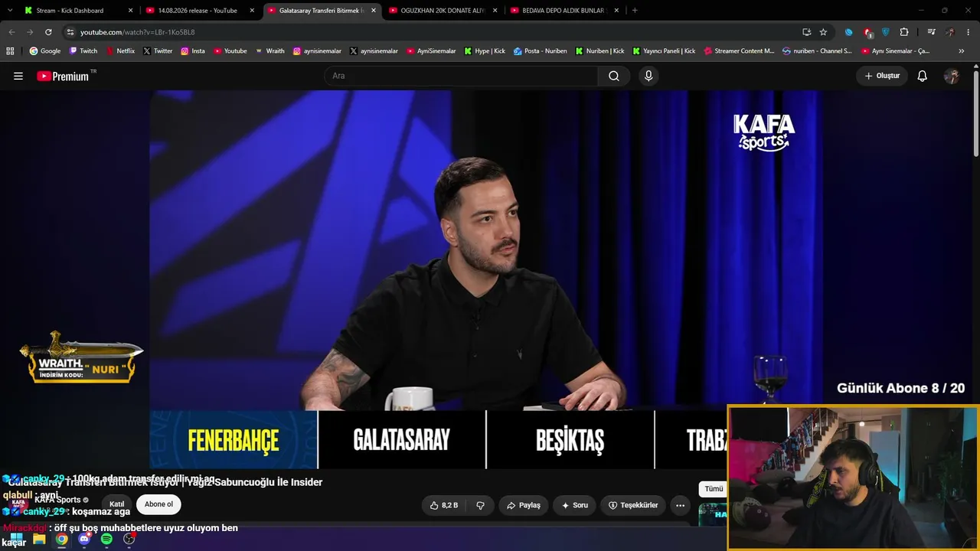Image resolution: width=980 pixels, height=551 pixels.
Task: Reload the page in Chrome
Action: (48, 32)
